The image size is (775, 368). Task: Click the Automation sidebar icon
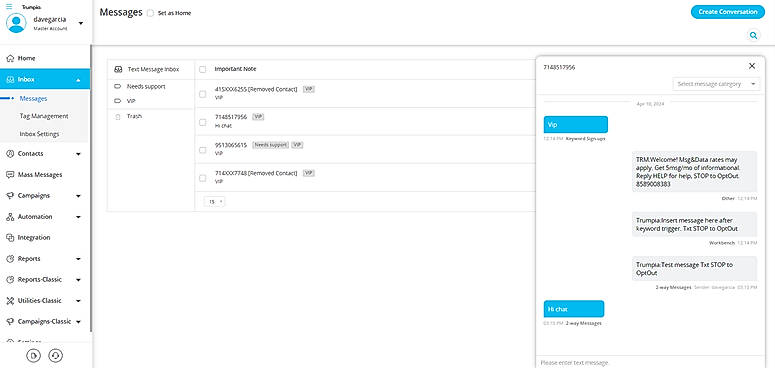(10, 217)
